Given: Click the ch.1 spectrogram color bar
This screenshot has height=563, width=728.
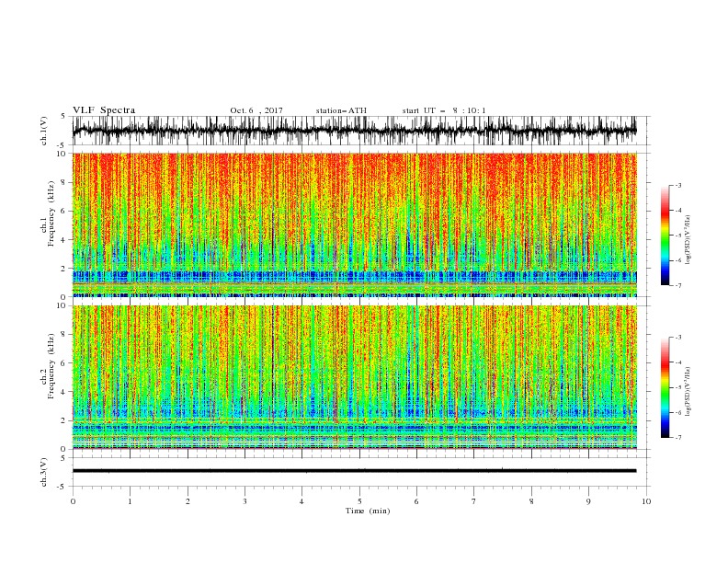Looking at the screenshot, I should coord(665,235).
